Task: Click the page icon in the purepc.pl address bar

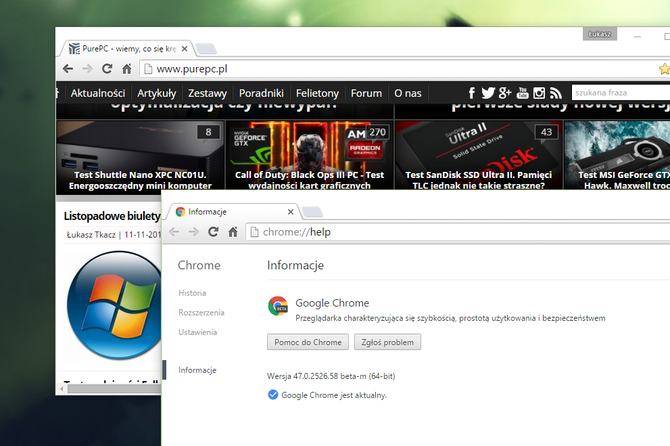Action: pos(148,69)
